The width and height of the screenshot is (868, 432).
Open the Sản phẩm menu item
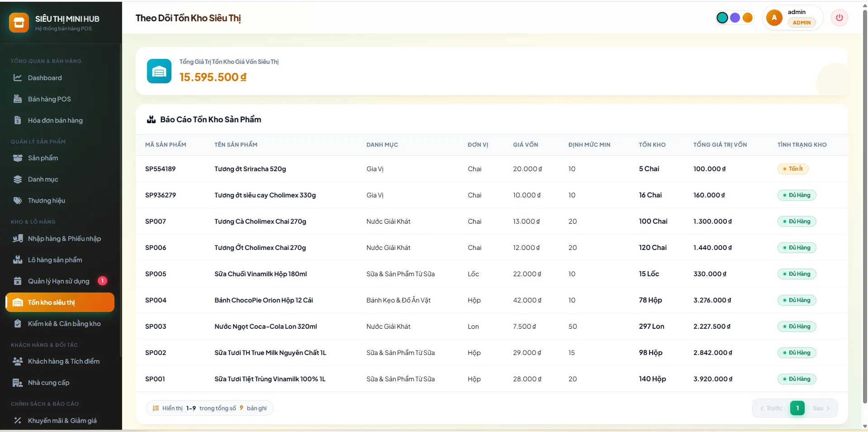tap(60, 158)
